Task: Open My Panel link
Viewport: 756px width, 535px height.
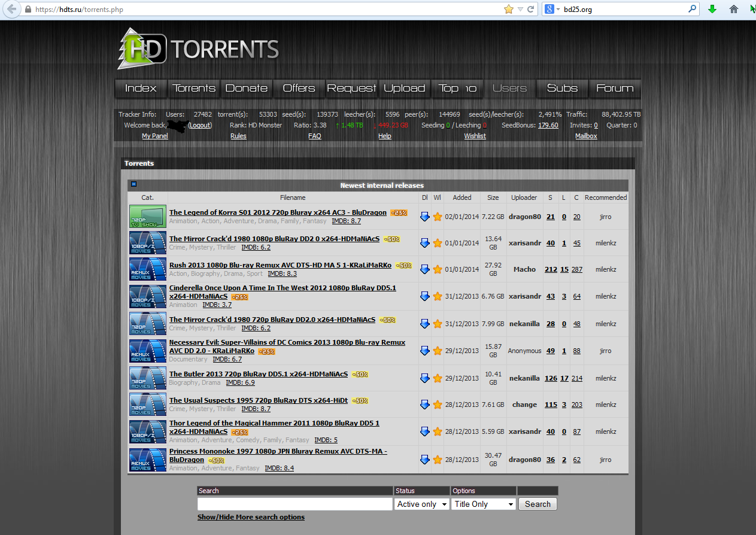Action: point(155,136)
